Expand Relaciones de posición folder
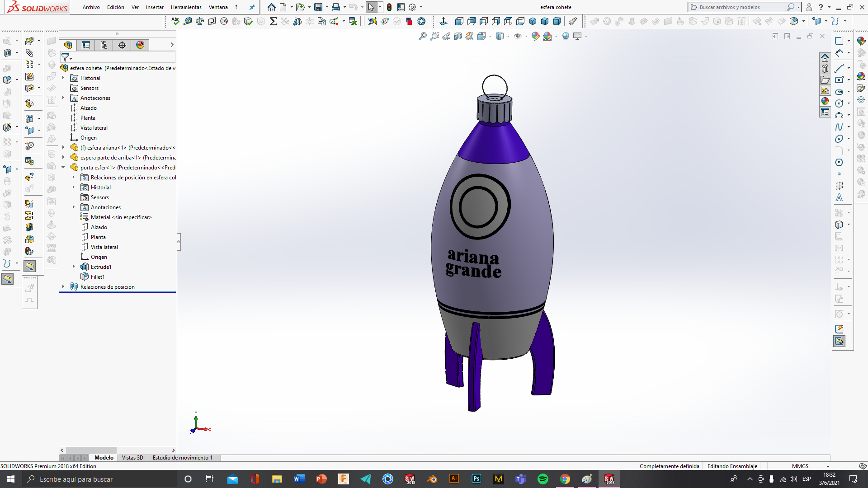The height and width of the screenshot is (488, 868). [x=63, y=287]
